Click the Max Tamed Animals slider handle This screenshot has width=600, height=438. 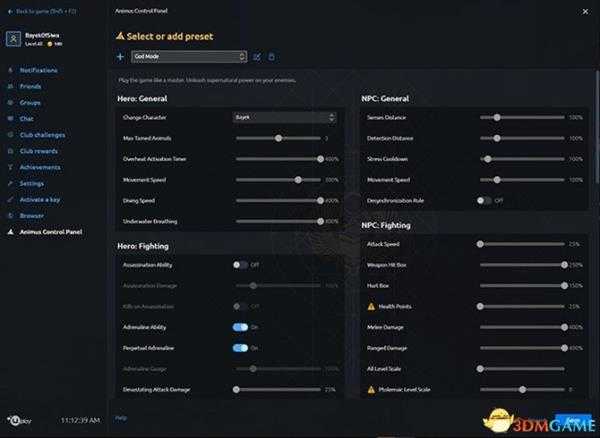point(278,138)
